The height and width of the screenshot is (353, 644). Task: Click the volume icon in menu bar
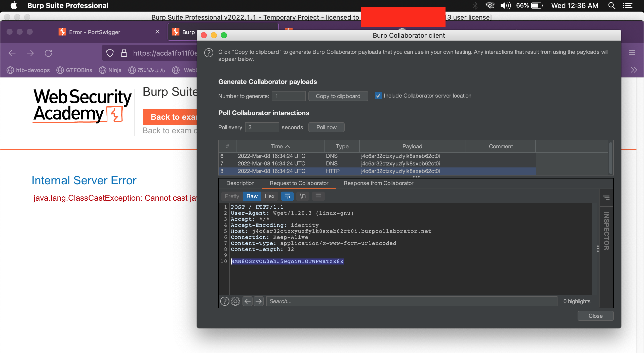pos(506,6)
